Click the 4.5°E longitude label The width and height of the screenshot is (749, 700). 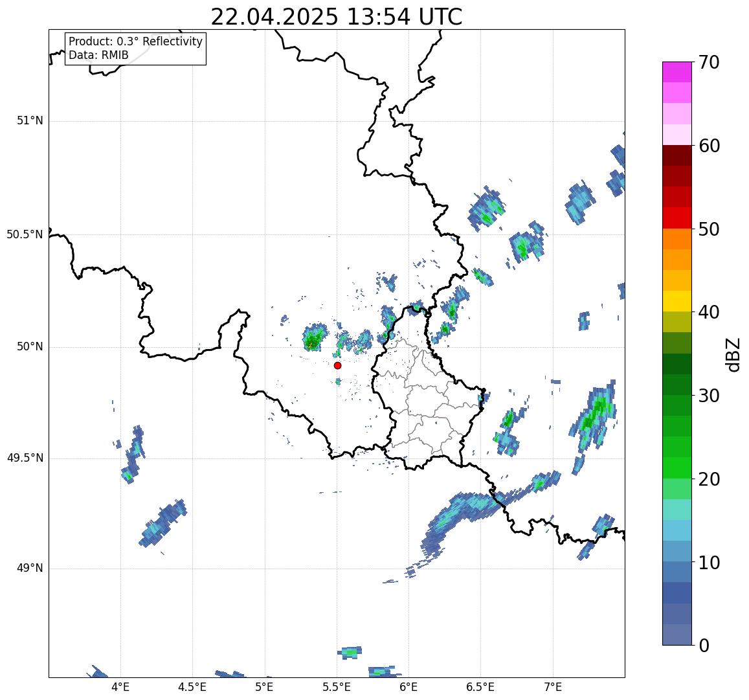point(192,687)
